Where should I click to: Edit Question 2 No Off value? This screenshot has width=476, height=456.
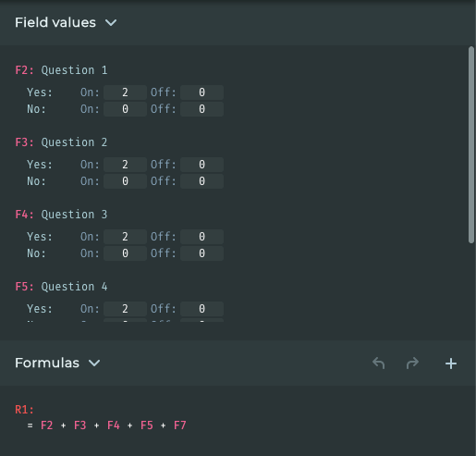(201, 181)
